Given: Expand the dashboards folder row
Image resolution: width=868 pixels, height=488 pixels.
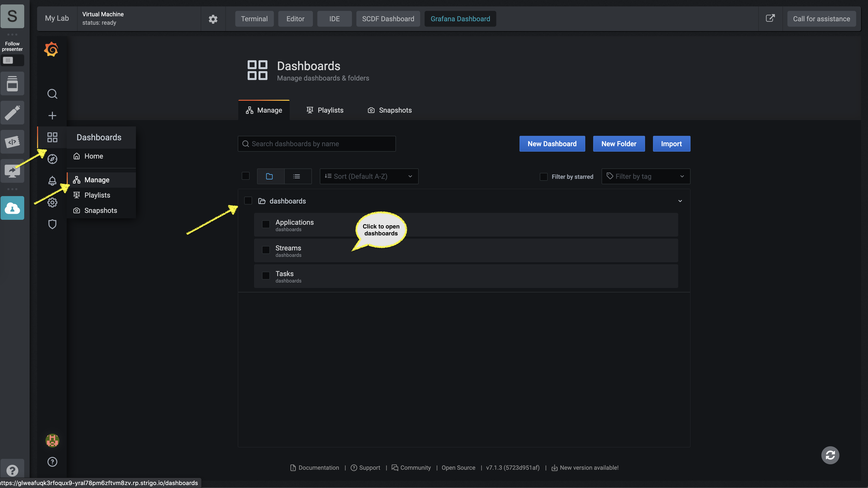Looking at the screenshot, I should coord(680,201).
